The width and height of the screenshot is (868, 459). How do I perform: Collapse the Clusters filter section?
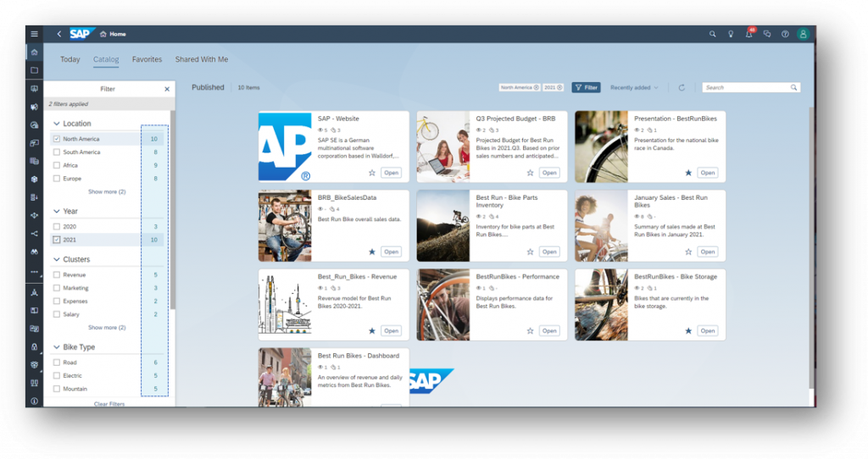[x=57, y=259]
